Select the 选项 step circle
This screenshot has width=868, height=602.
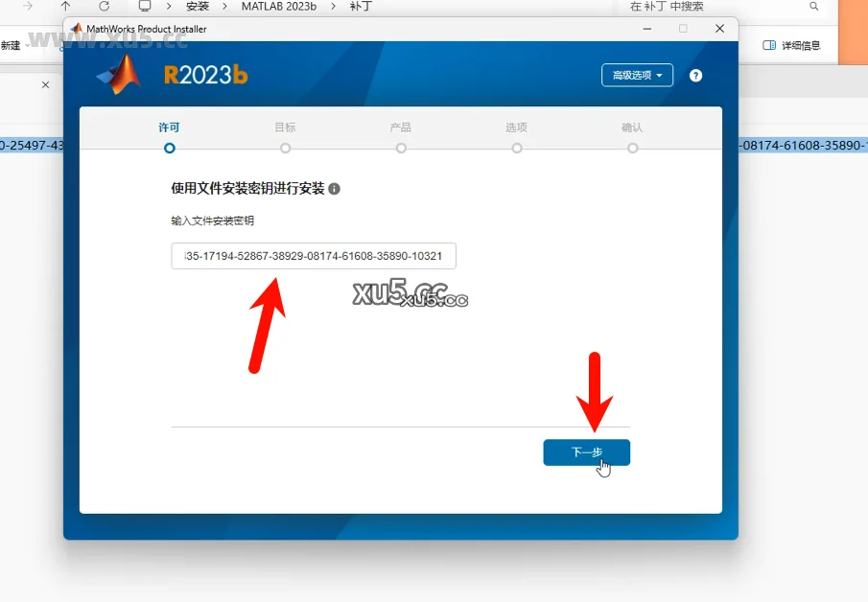click(517, 149)
